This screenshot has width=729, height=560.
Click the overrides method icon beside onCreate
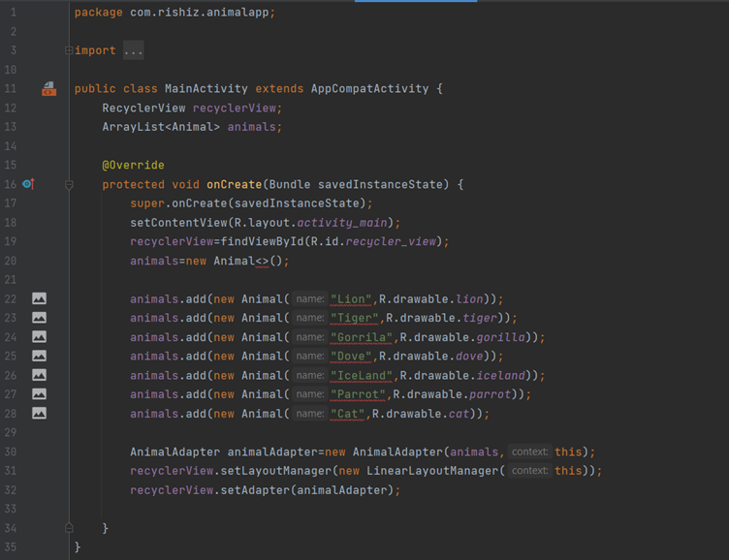(x=28, y=184)
